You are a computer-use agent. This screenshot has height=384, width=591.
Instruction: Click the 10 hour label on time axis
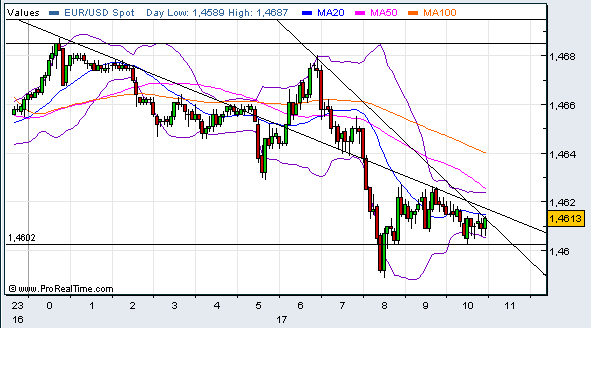pos(467,306)
